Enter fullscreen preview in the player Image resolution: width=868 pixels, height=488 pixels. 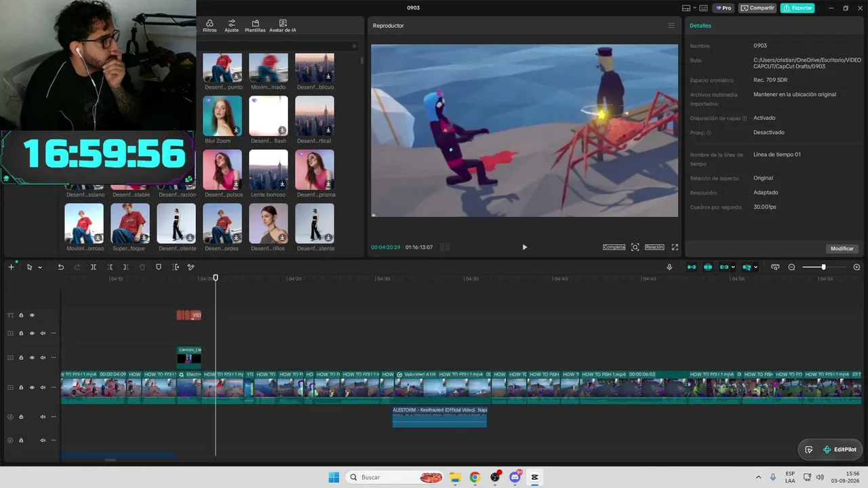[x=675, y=247]
